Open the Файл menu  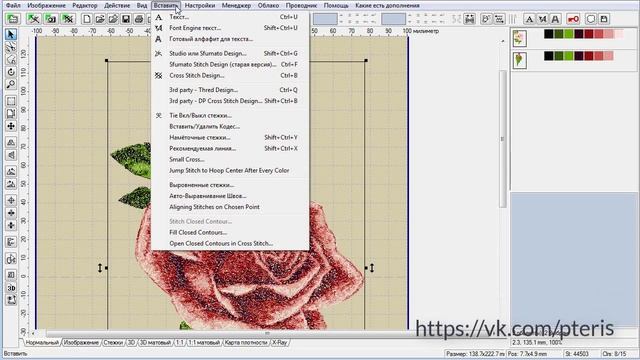point(13,6)
